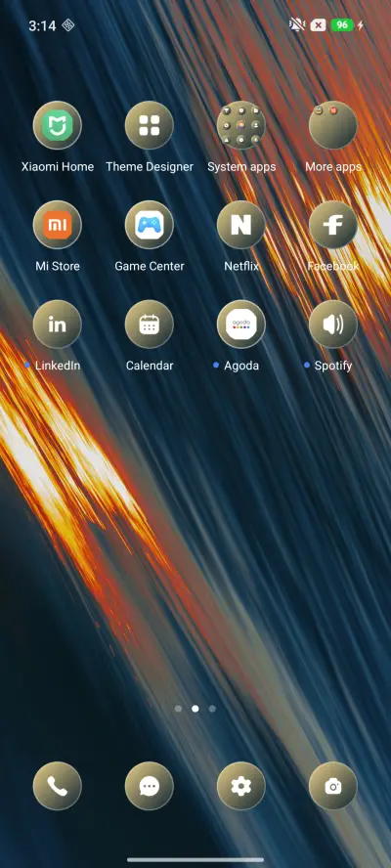Screen dimensions: 391x868
Task: Go to the first home page dot
Action: coord(178,709)
